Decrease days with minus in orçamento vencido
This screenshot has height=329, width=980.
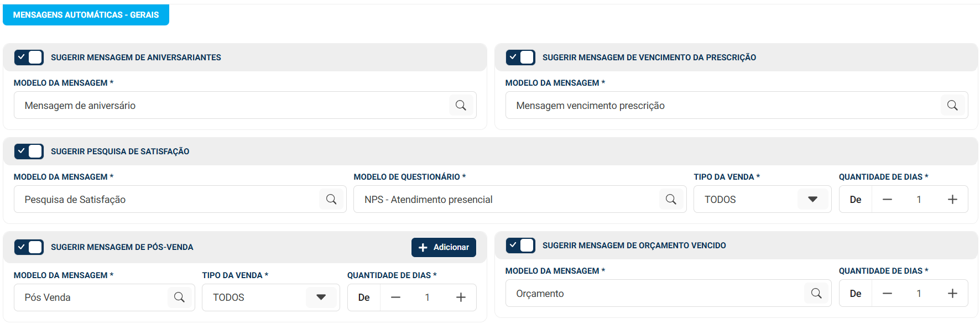tap(887, 293)
